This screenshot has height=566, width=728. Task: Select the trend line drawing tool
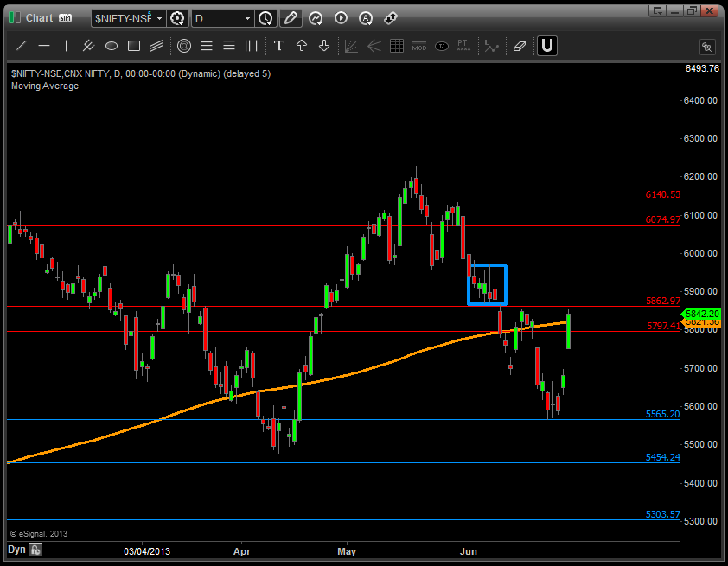pos(22,46)
